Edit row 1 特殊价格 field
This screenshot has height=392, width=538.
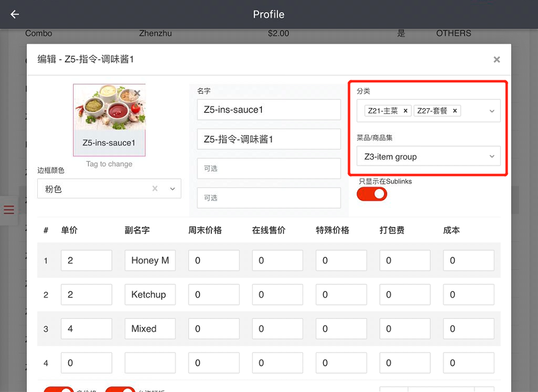tap(341, 260)
